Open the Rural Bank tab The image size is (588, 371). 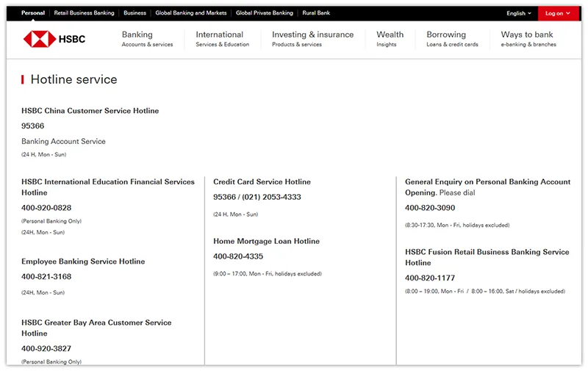point(316,12)
